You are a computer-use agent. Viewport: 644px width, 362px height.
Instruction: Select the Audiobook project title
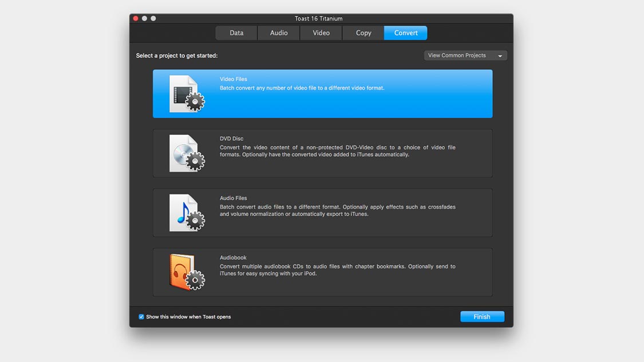pyautogui.click(x=233, y=258)
